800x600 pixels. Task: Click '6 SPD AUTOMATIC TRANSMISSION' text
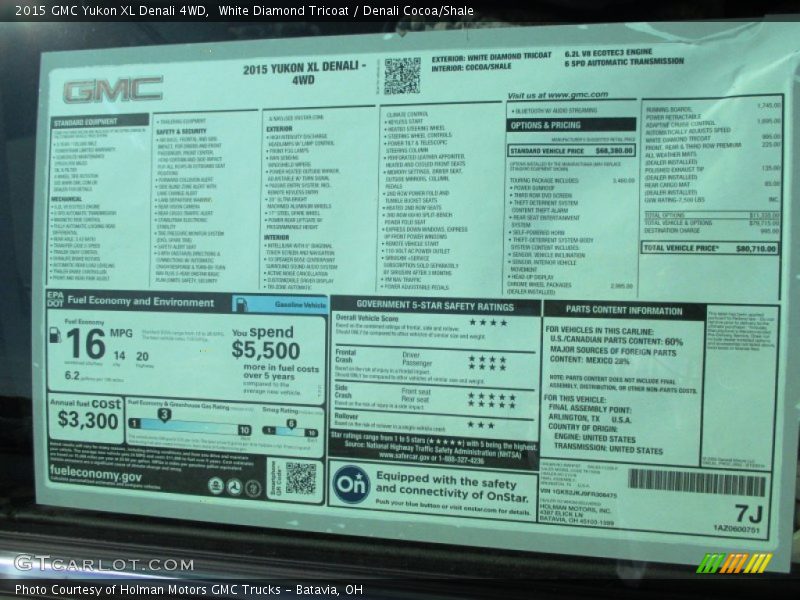click(624, 62)
